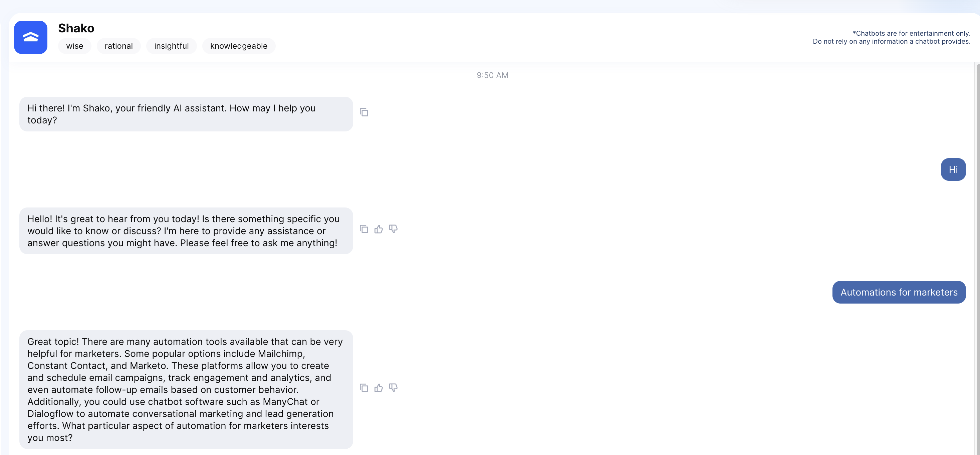This screenshot has height=455, width=980.
Task: Click the chat scrollbar on the right
Action: 977,259
